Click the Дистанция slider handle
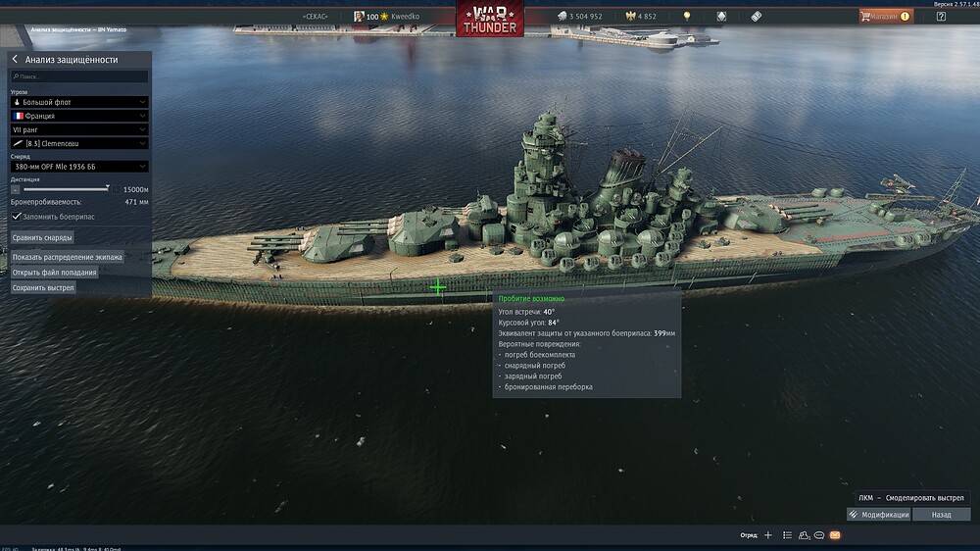This screenshot has height=551, width=980. coord(108,188)
